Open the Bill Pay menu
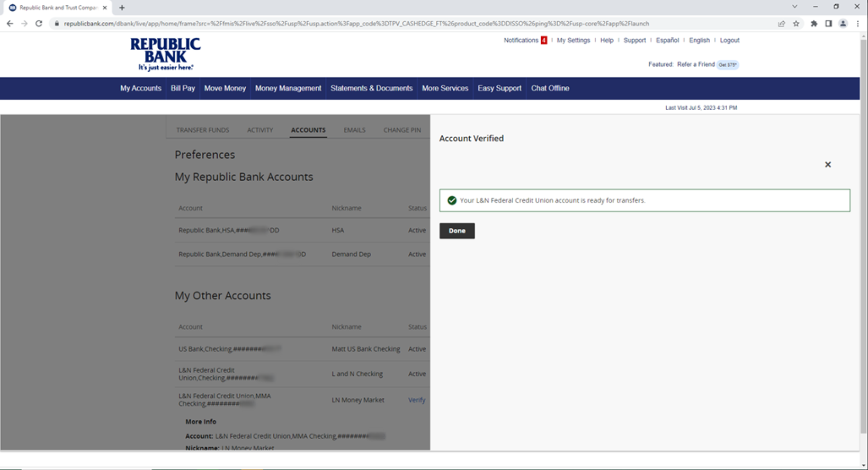 click(x=182, y=88)
